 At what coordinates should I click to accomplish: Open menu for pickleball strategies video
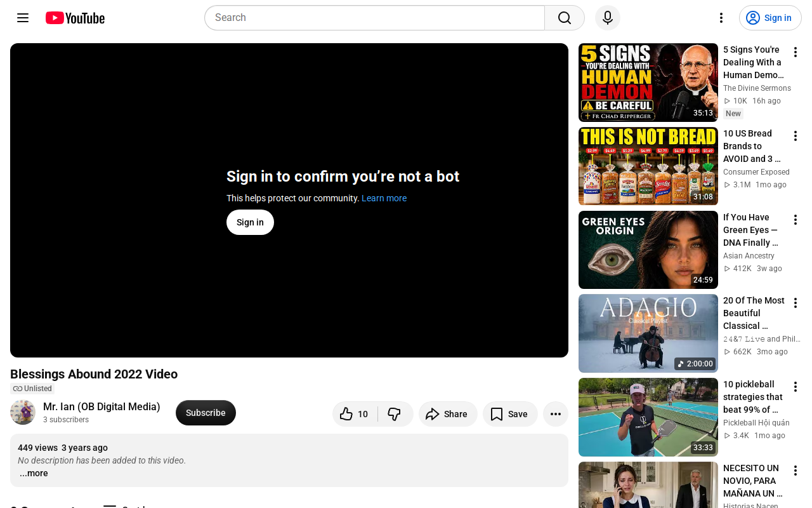(x=795, y=387)
